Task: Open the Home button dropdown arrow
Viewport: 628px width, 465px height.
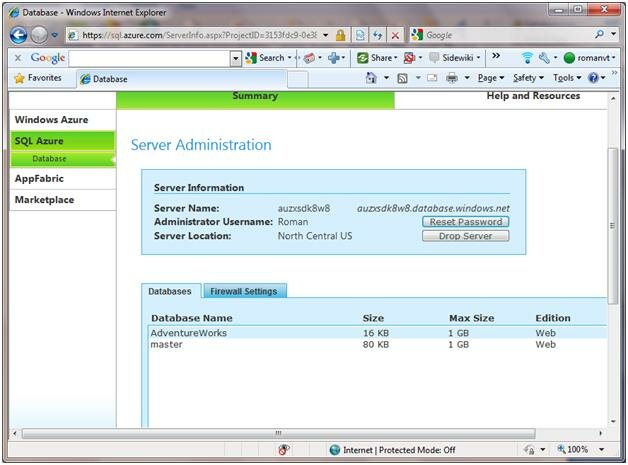Action: pyautogui.click(x=386, y=78)
